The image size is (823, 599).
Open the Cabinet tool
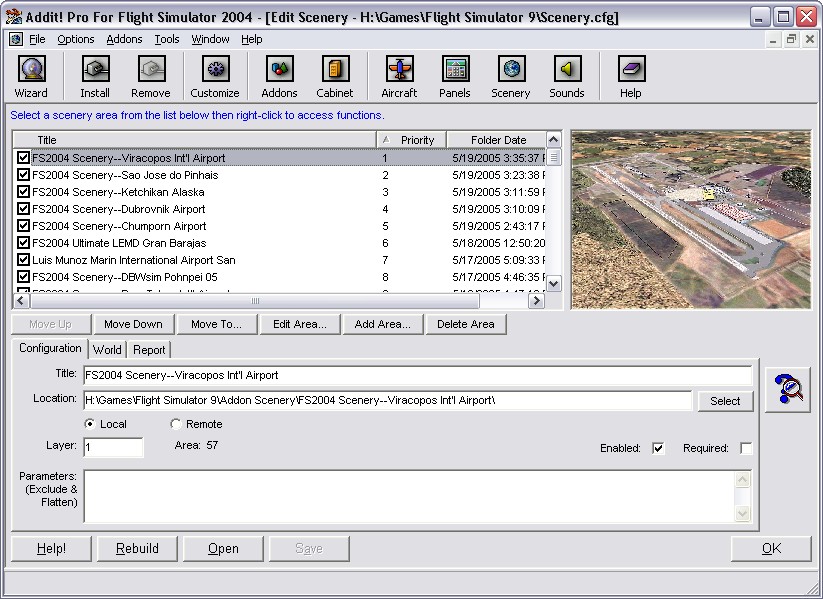coord(335,77)
